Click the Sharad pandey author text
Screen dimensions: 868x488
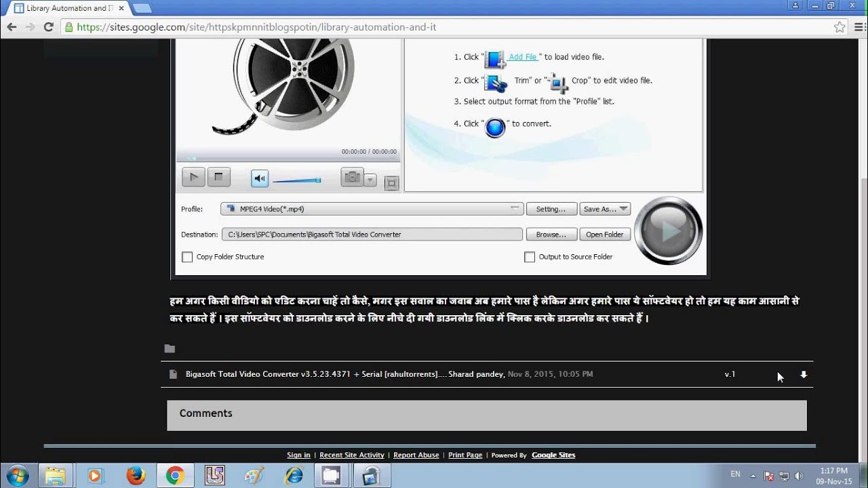tap(476, 374)
